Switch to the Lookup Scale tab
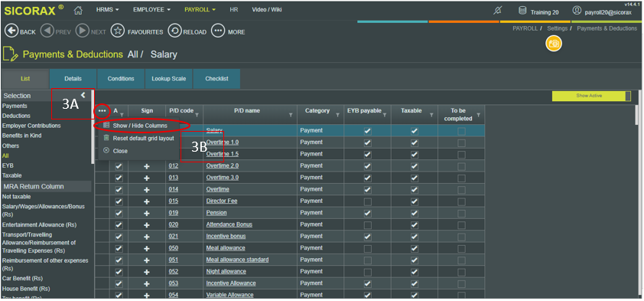The height and width of the screenshot is (301, 644). [x=169, y=79]
